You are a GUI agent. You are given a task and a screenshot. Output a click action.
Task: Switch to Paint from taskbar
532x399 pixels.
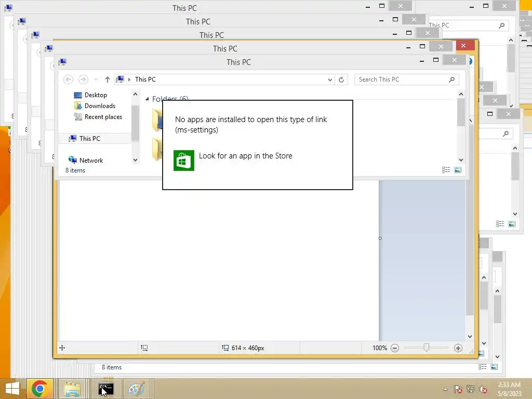[137, 389]
